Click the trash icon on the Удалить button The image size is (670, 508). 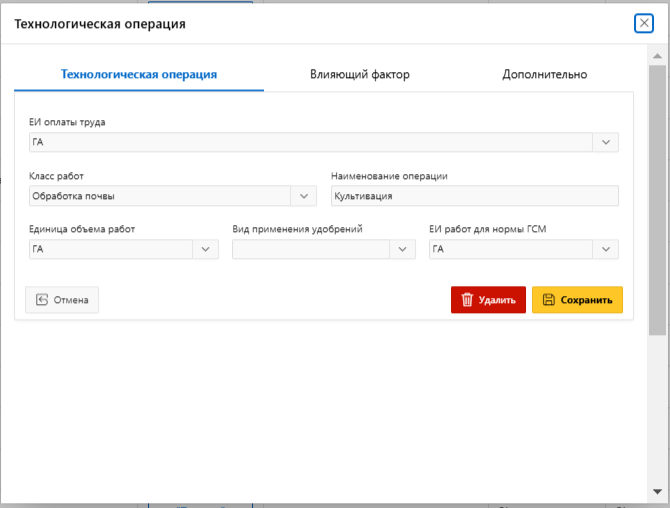[x=466, y=300]
